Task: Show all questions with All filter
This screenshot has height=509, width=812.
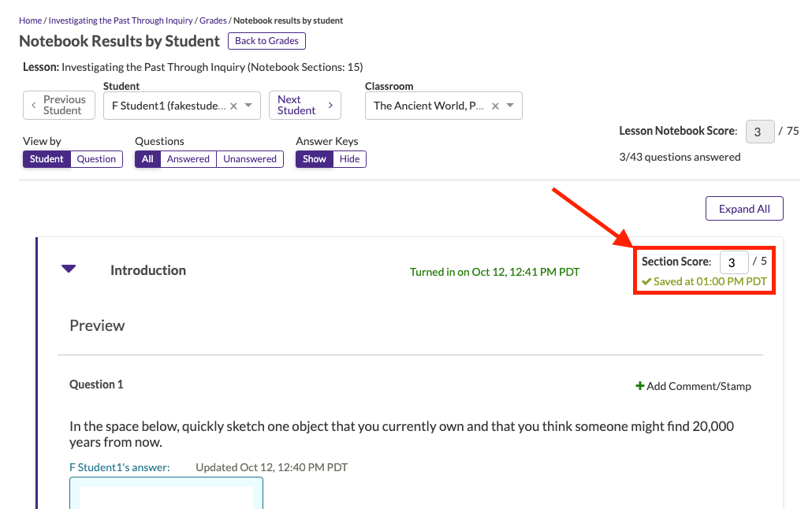Action: tap(147, 159)
